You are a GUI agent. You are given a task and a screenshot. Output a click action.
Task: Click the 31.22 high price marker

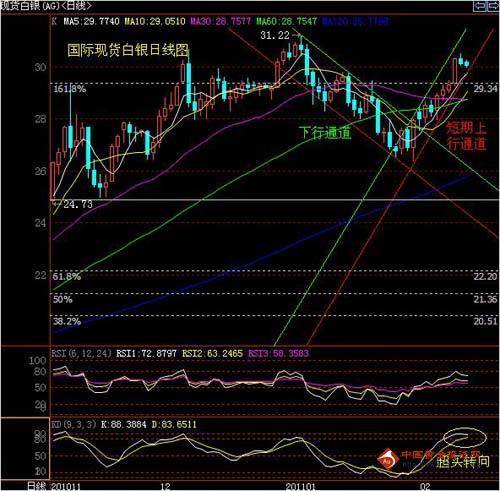(275, 35)
